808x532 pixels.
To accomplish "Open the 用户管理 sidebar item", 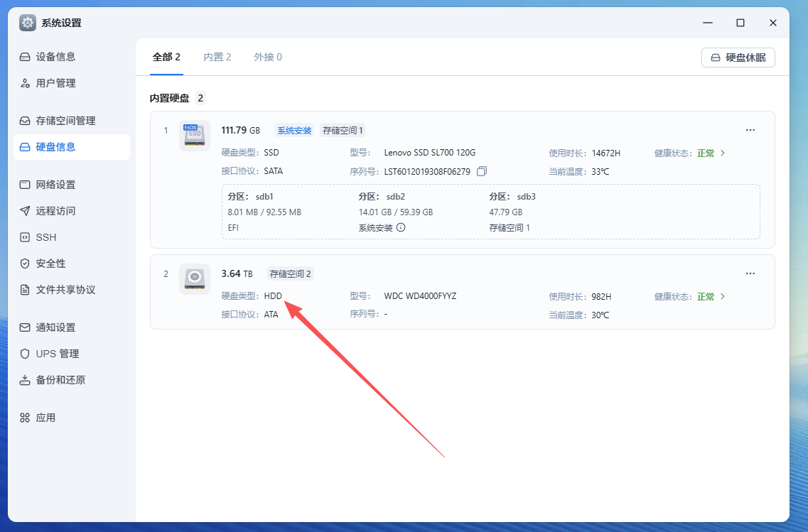I will coord(72,83).
